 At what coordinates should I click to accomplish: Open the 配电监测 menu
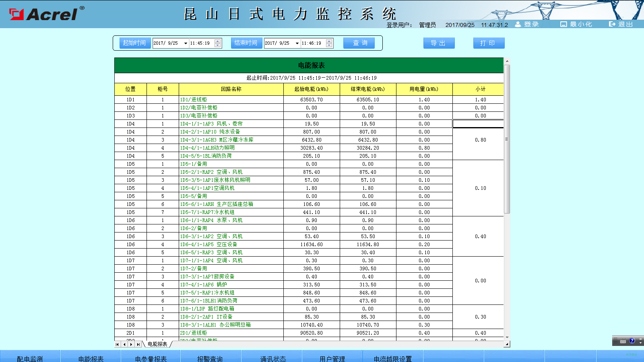pos(30,357)
